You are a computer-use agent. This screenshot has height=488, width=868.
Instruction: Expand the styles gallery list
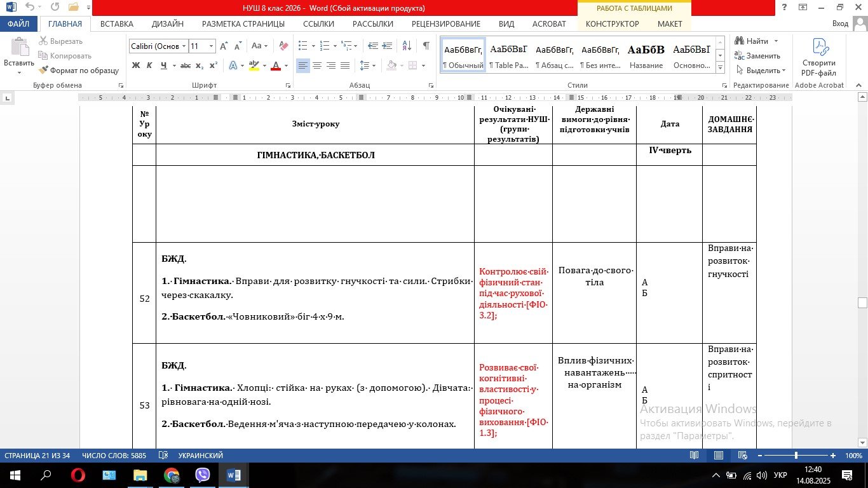[x=720, y=67]
